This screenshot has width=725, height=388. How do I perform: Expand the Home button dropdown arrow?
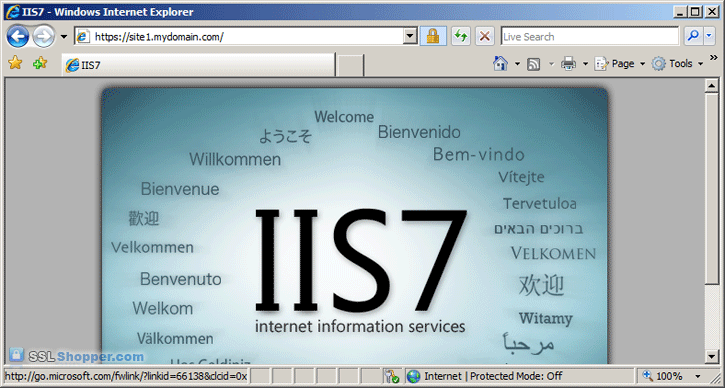coord(517,64)
